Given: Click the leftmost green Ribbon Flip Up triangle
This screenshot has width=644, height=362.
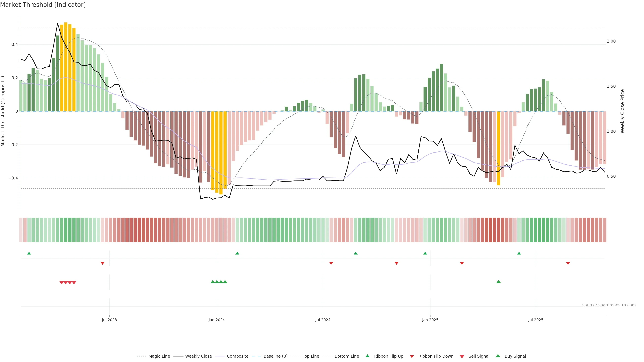Looking at the screenshot, I should pos(29,253).
